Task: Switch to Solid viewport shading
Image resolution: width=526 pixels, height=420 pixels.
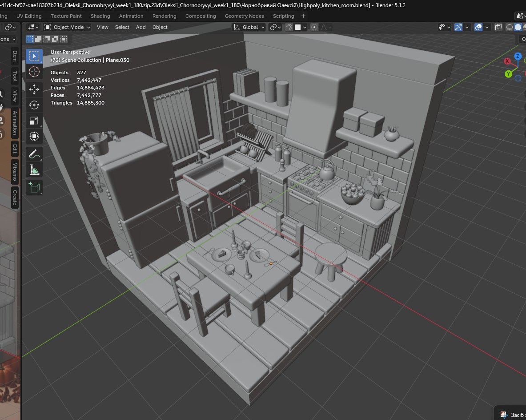Action: tap(518, 27)
